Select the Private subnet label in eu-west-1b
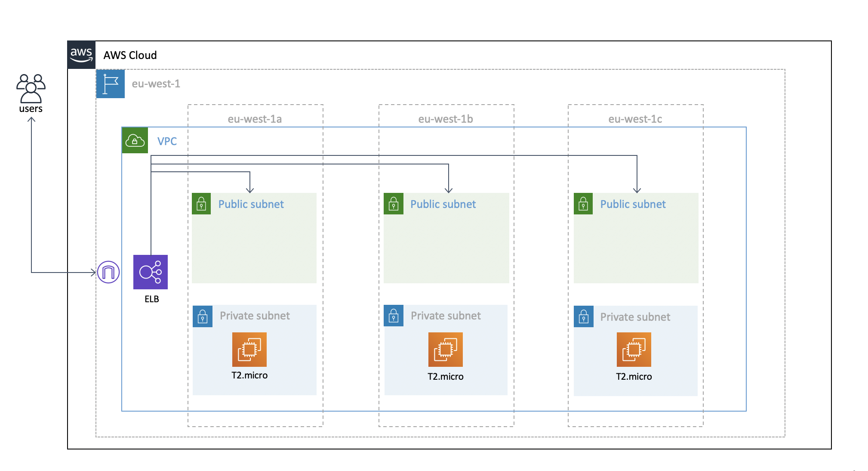Screen dimensions: 868x471 pyautogui.click(x=446, y=316)
